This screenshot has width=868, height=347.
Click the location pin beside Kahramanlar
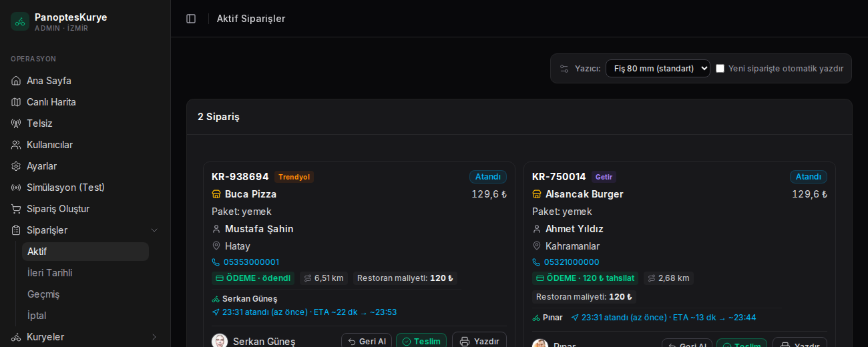point(537,246)
